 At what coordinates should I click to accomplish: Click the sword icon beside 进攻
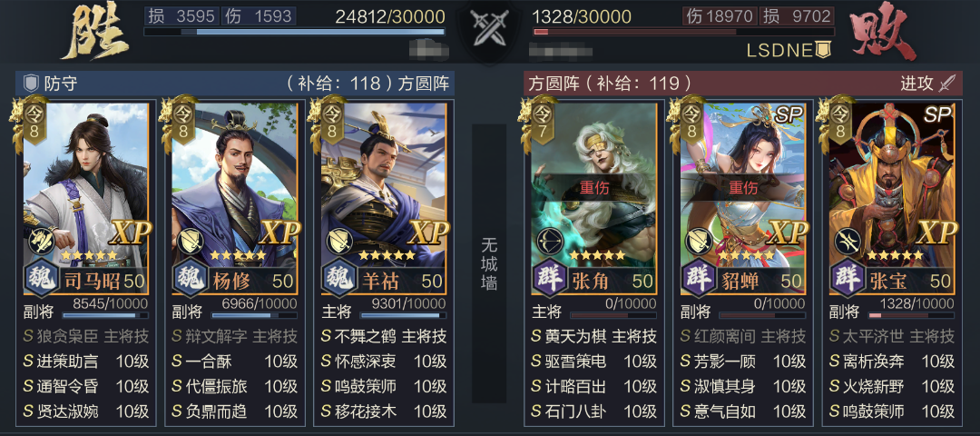947,84
